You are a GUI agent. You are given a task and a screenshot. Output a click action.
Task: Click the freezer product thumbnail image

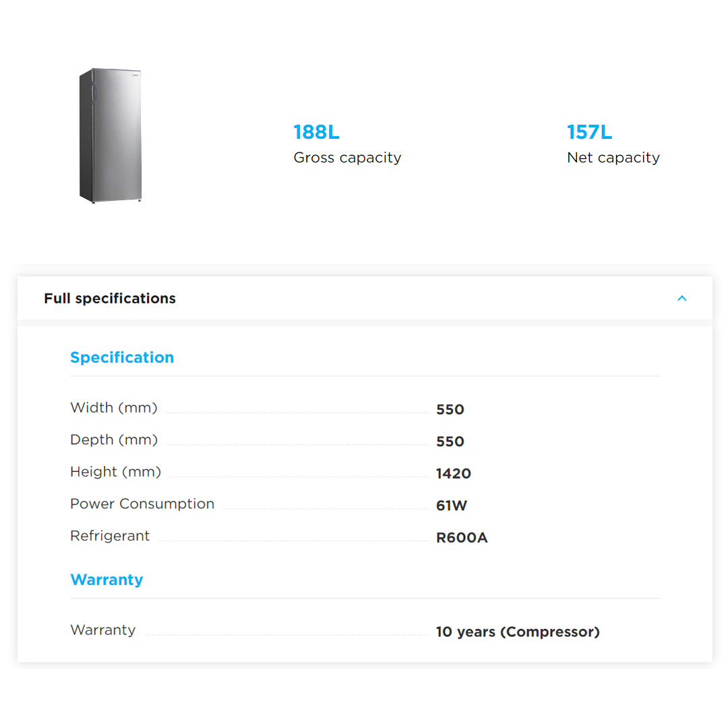(x=111, y=135)
